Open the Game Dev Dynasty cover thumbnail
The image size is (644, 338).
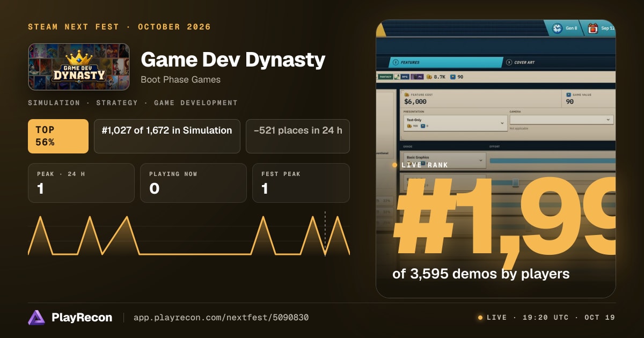coord(79,67)
